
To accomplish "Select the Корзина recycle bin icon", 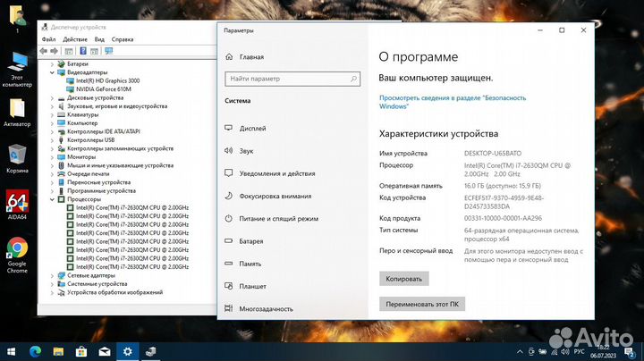I will [x=17, y=159].
